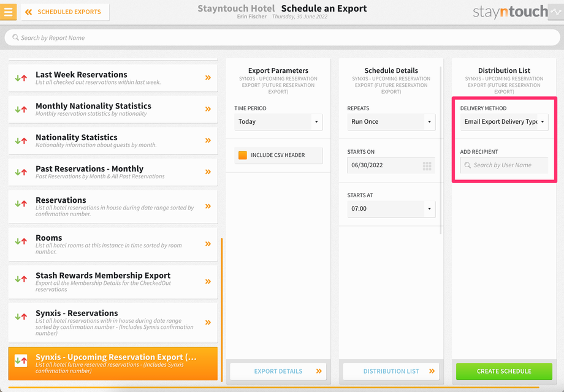Click the green Create Schedule button

click(504, 371)
